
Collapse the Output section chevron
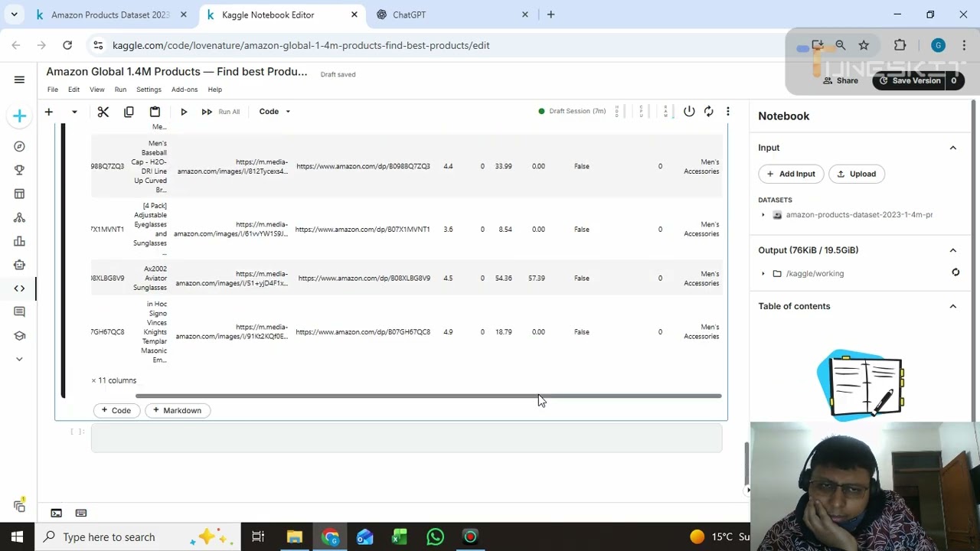coord(953,250)
